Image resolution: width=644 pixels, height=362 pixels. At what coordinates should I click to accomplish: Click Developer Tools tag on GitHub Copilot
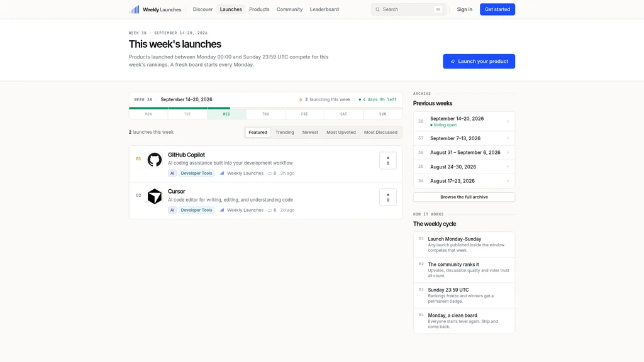pos(196,173)
